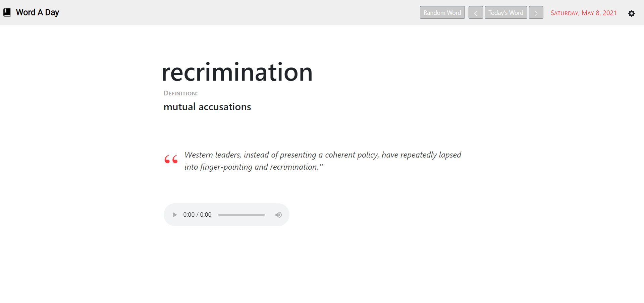Viewport: 644px width, 303px height.
Task: Load a Random Word
Action: [x=442, y=12]
